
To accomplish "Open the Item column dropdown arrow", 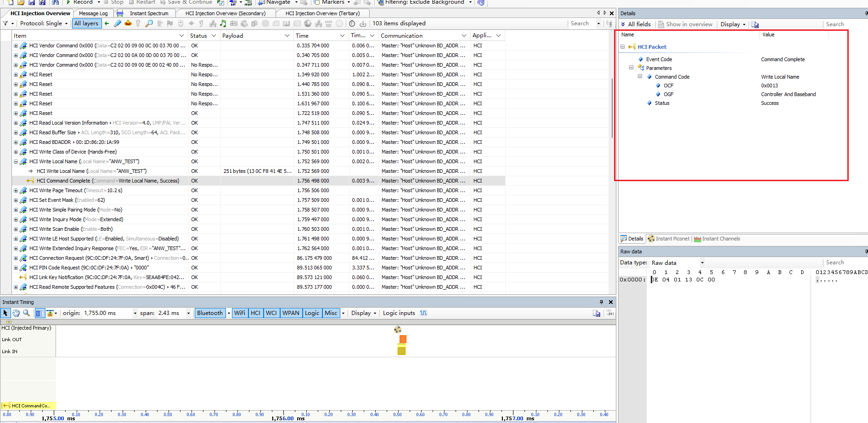I will pos(181,35).
